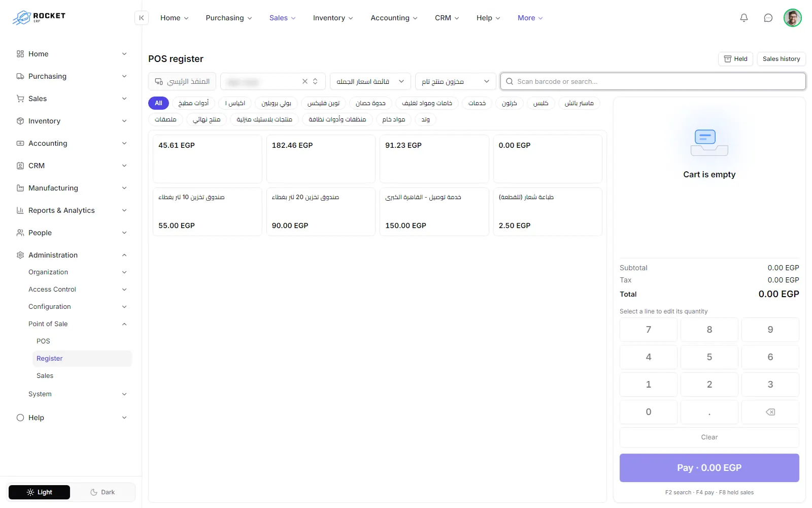Open Configuration under Administration

click(x=78, y=307)
